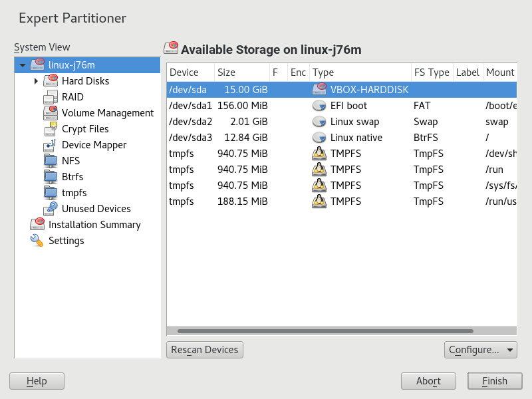Click the Volume Management icon
The height and width of the screenshot is (399, 532).
click(51, 113)
